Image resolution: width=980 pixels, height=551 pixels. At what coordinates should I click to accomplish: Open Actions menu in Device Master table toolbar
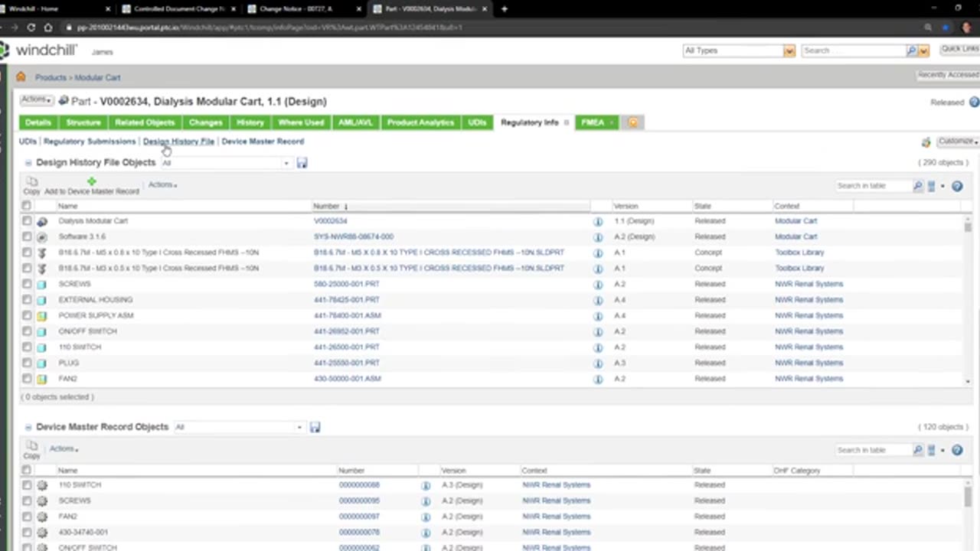[x=64, y=448]
